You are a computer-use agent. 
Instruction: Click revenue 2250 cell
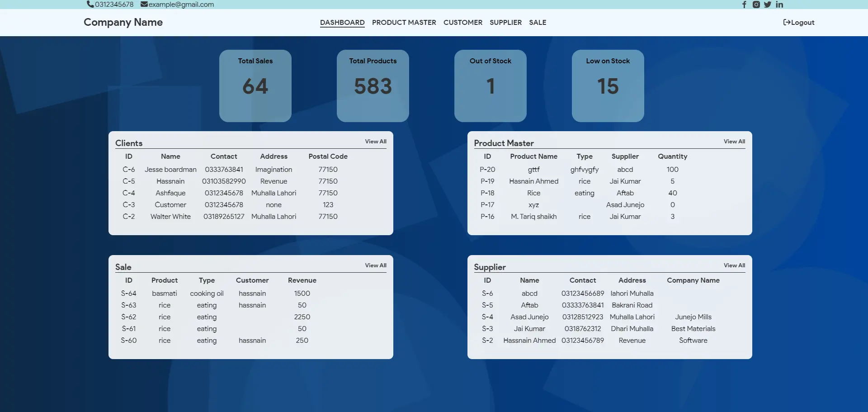pyautogui.click(x=302, y=317)
